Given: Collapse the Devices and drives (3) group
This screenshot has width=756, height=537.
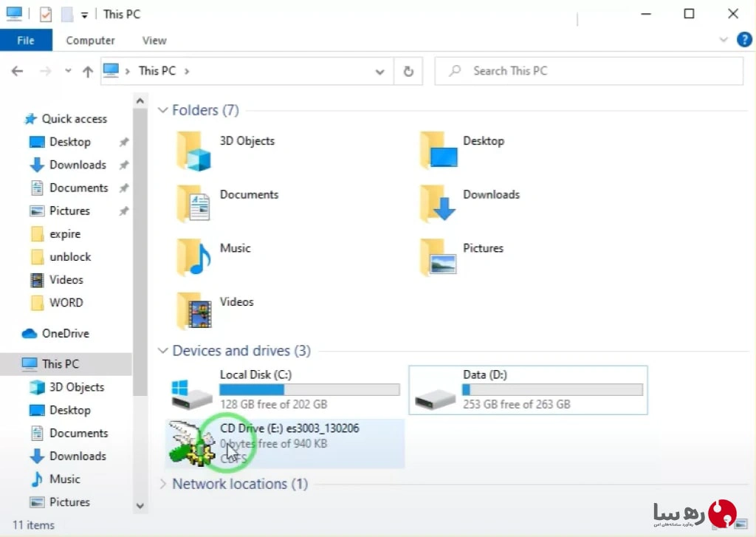Looking at the screenshot, I should coord(163,350).
